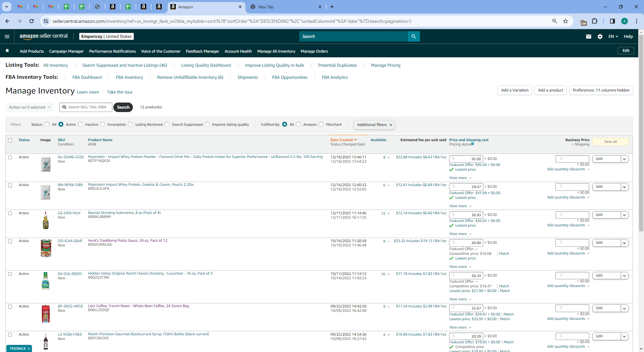Viewport: 644px width, 352px height.
Task: Expand the Additional filters dropdown
Action: (x=374, y=125)
